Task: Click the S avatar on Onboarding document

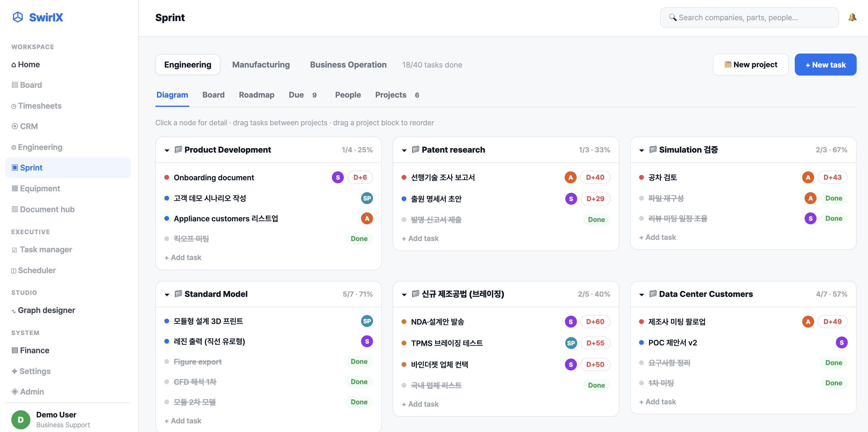Action: click(338, 177)
